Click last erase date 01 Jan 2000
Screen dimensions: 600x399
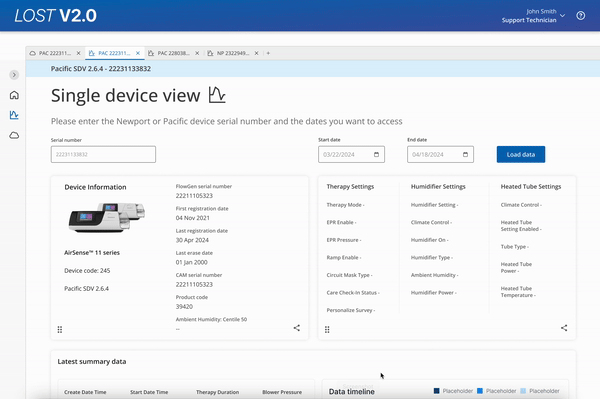[x=191, y=262]
